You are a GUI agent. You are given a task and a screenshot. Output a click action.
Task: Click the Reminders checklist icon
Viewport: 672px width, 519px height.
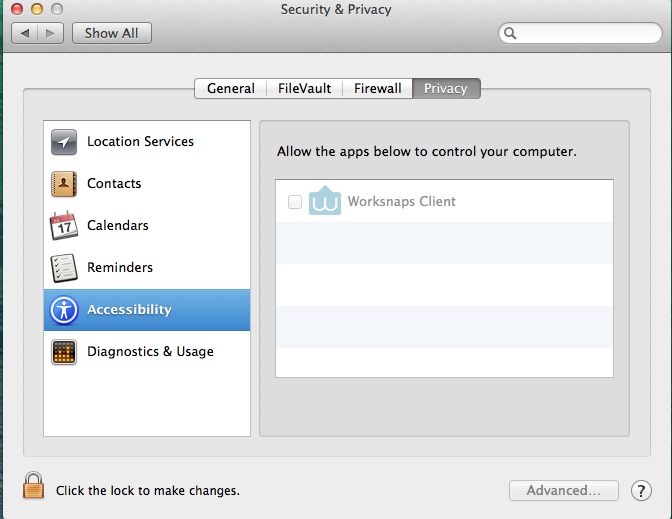click(x=64, y=268)
